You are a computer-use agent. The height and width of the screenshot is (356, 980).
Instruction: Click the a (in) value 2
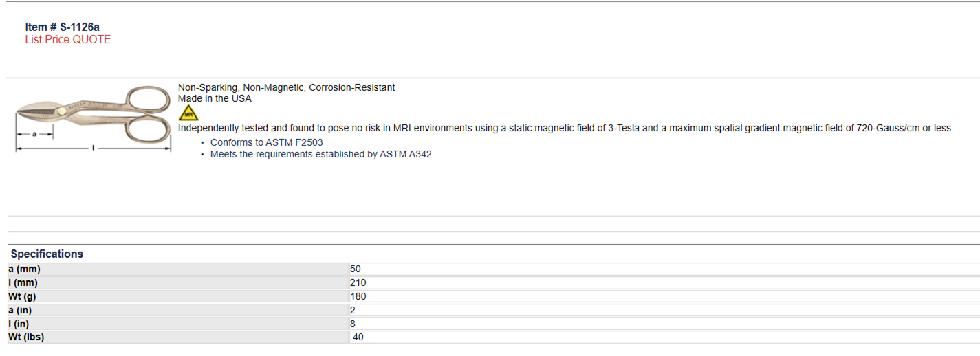pos(353,310)
